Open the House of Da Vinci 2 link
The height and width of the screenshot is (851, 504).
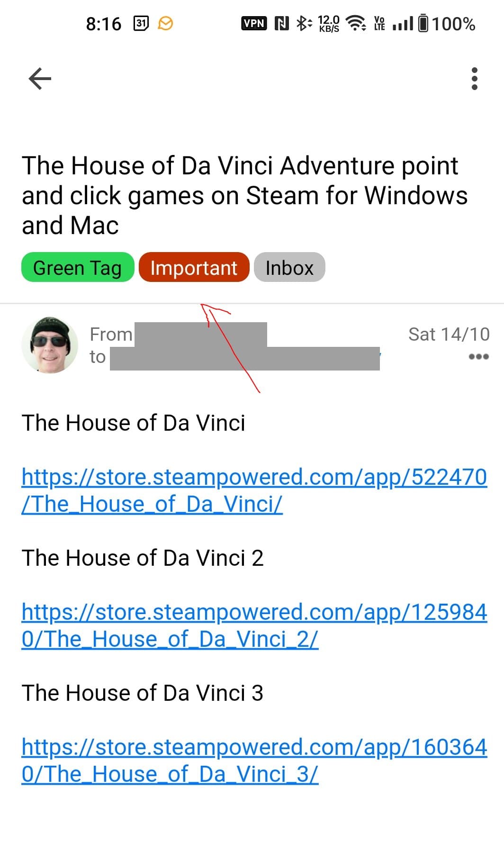click(254, 625)
